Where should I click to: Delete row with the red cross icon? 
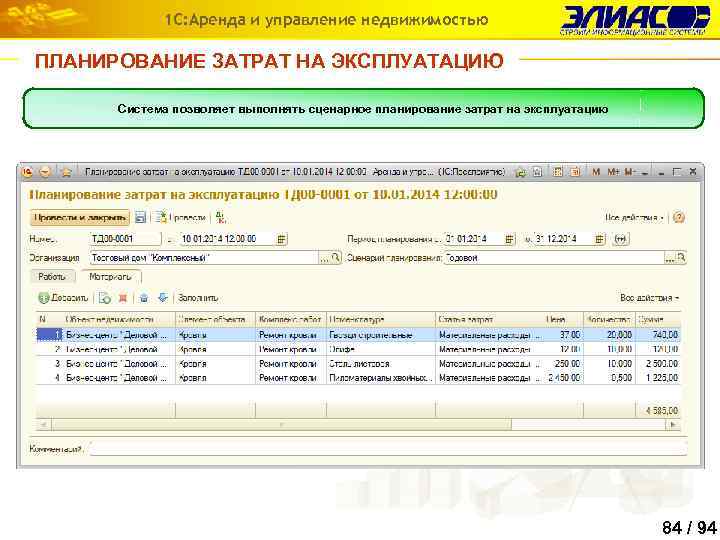123,298
